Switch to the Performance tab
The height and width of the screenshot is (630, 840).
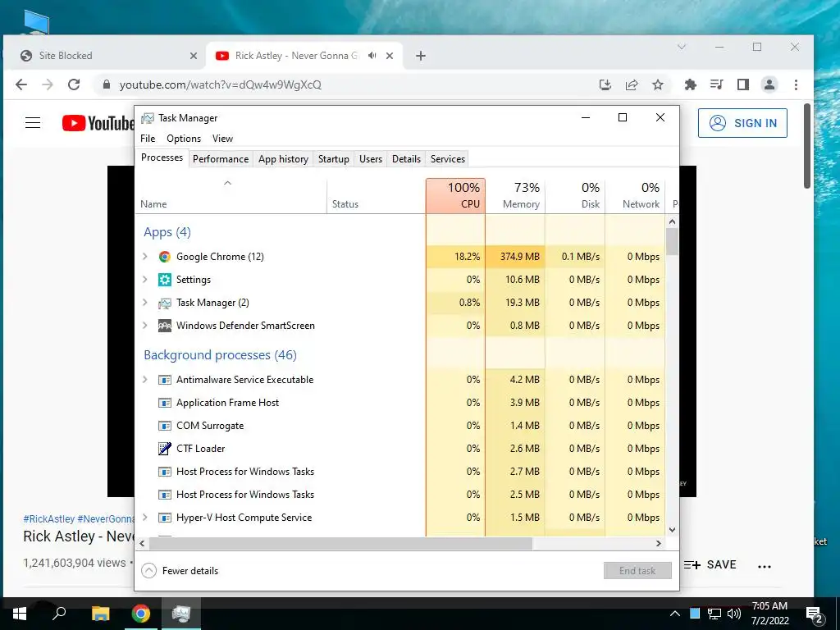tap(221, 159)
